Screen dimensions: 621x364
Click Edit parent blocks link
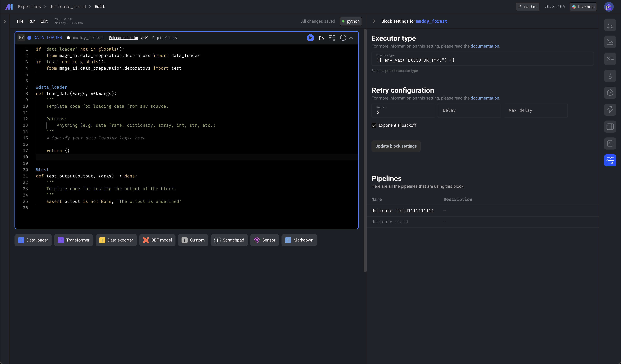click(x=124, y=38)
